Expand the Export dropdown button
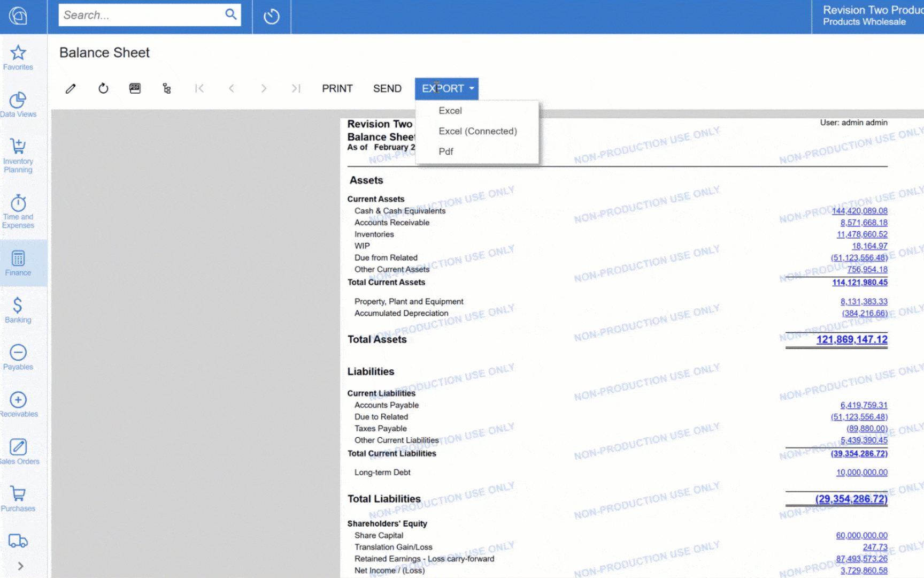Viewport: 924px width, 578px height. coord(447,89)
